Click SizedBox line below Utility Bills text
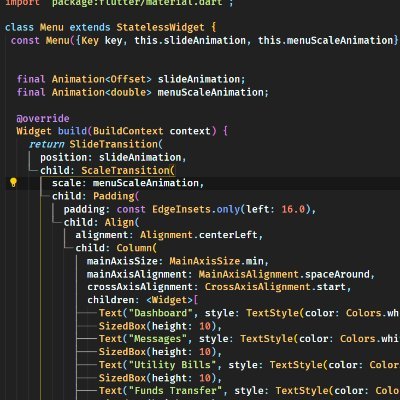This screenshot has height=400, width=400. (160, 378)
